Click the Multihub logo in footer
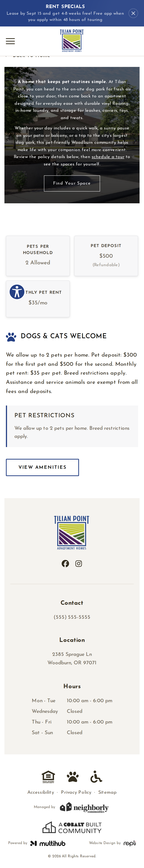 coord(48,843)
